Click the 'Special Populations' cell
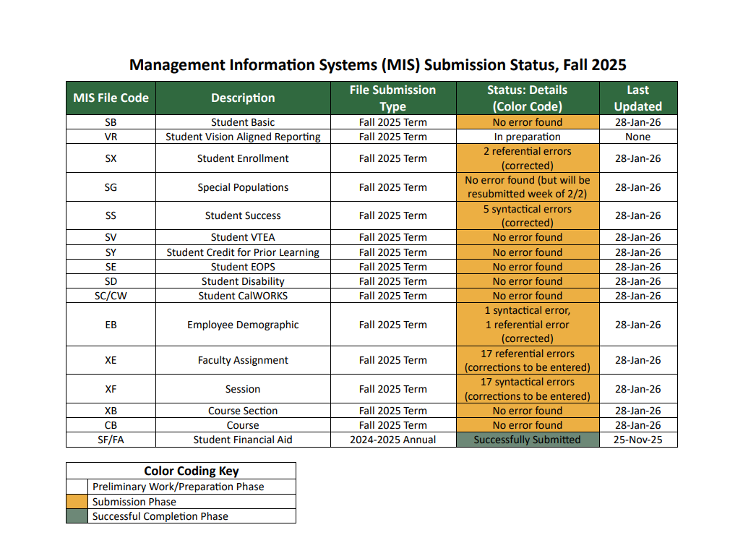 243,187
